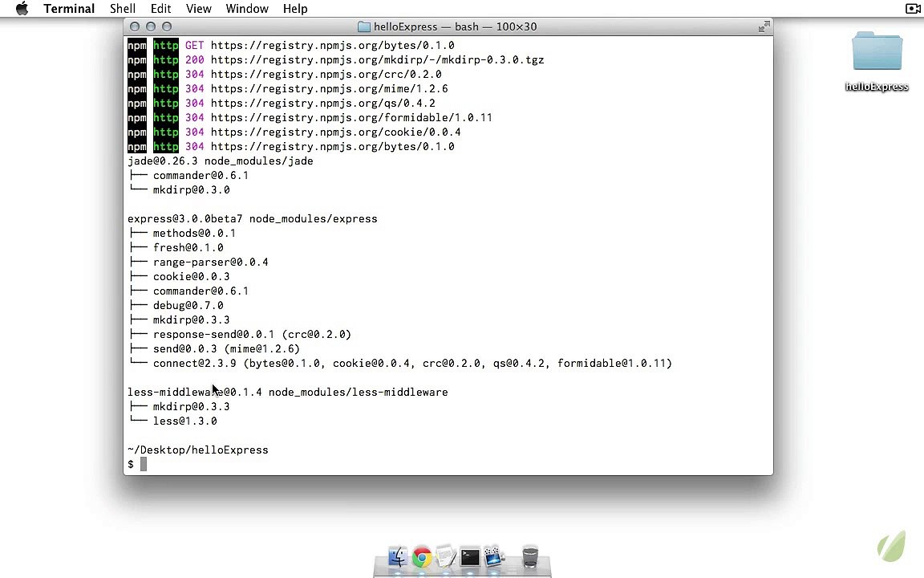
Task: Open the Terminal application menu
Action: pyautogui.click(x=69, y=8)
